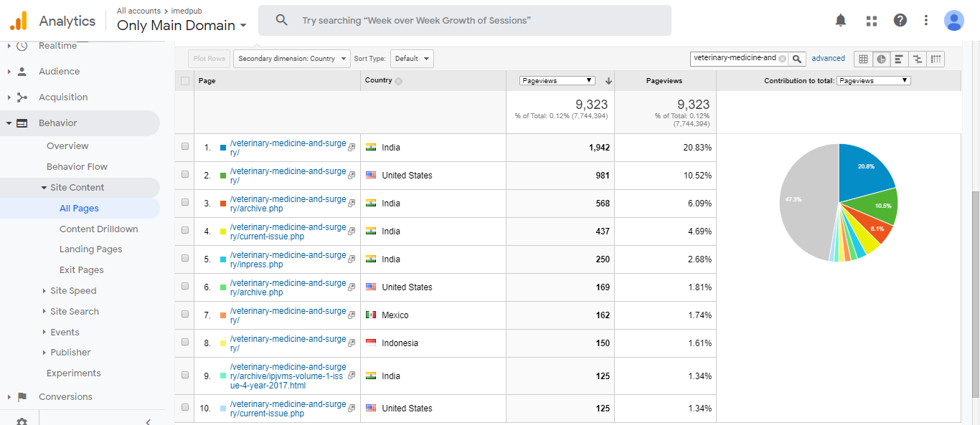
Task: Select the pie chart percentage view icon
Action: [x=881, y=59]
